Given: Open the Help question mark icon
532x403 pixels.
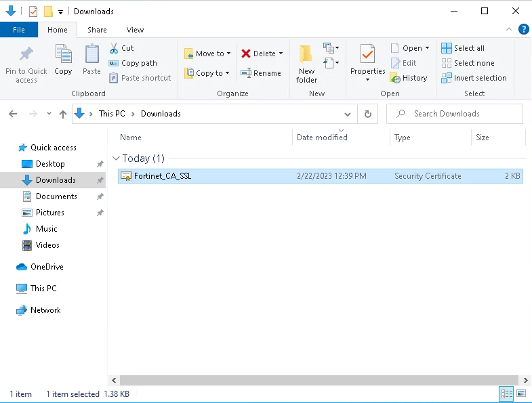Looking at the screenshot, I should click(523, 30).
